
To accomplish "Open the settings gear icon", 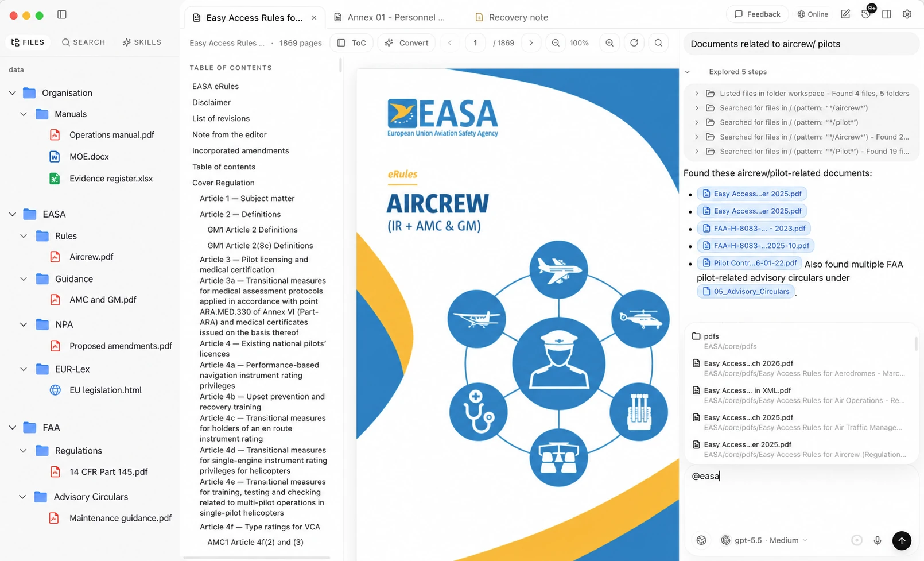I will [x=907, y=14].
